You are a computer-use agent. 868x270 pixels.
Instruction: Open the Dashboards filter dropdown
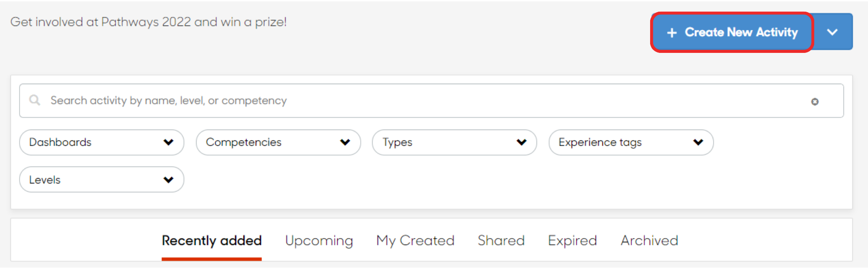(x=101, y=142)
